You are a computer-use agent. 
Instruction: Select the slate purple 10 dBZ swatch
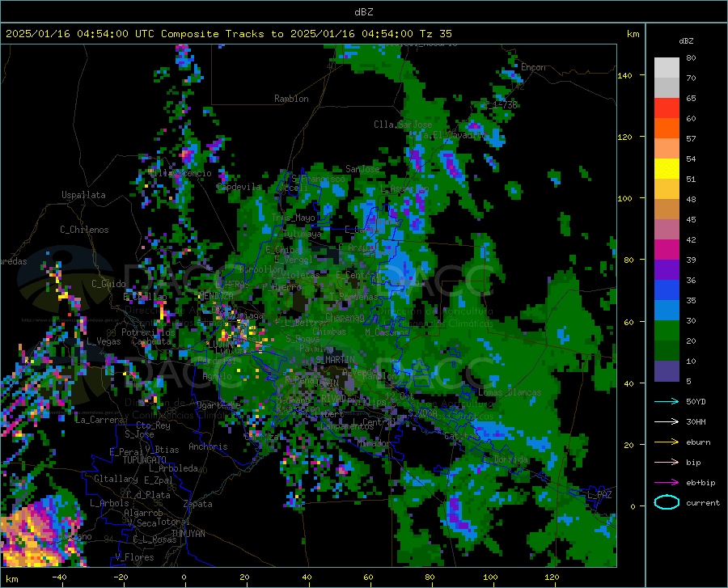(667, 371)
